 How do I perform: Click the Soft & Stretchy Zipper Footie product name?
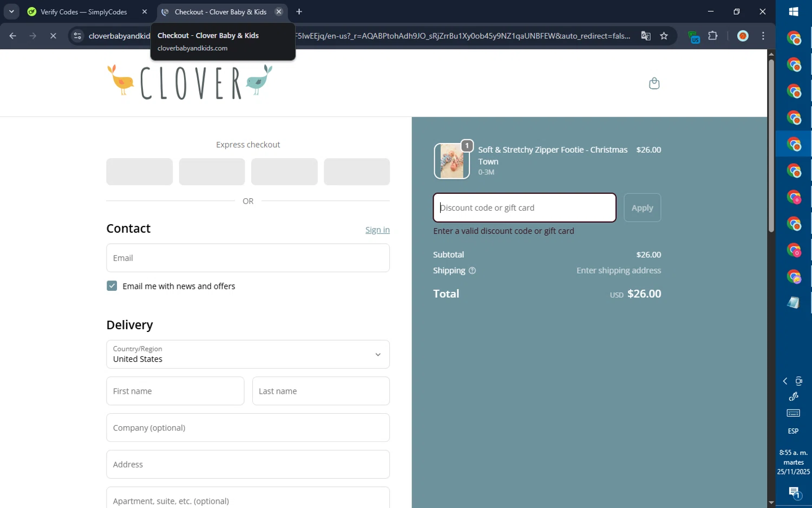(x=553, y=155)
